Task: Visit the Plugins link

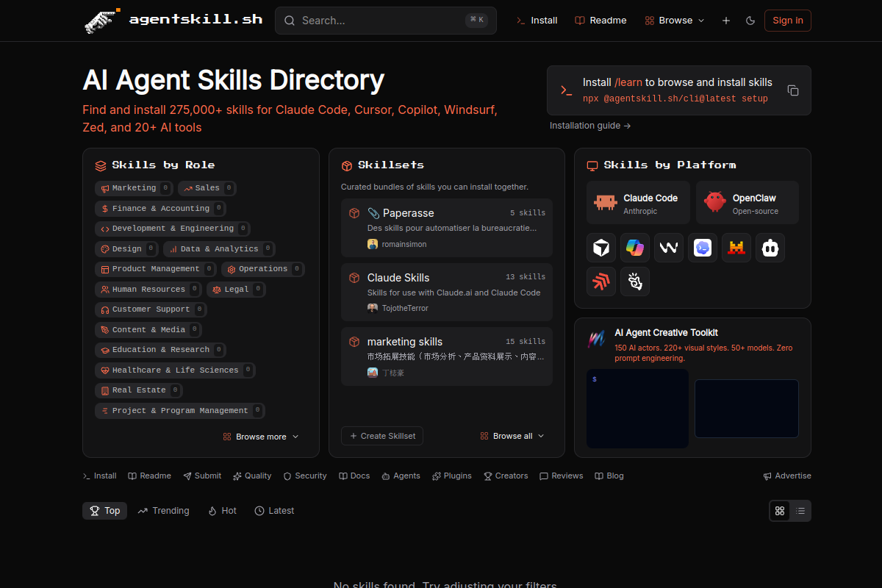Action: [452, 476]
